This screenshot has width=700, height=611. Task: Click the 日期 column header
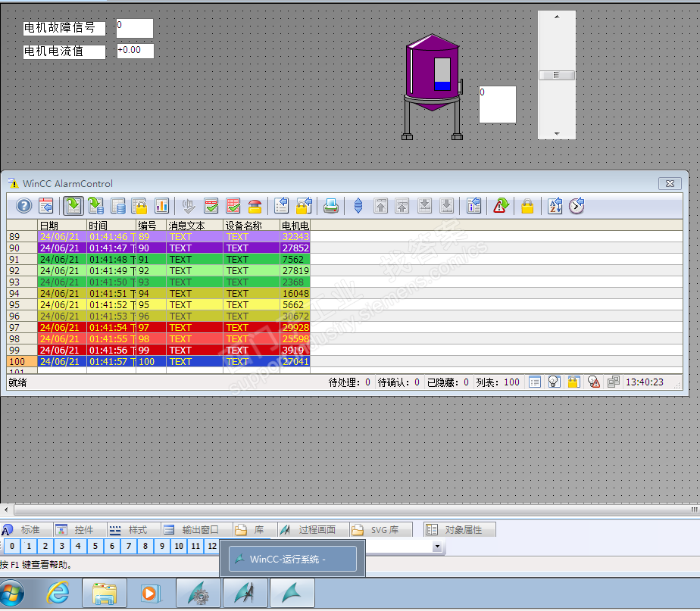click(62, 226)
